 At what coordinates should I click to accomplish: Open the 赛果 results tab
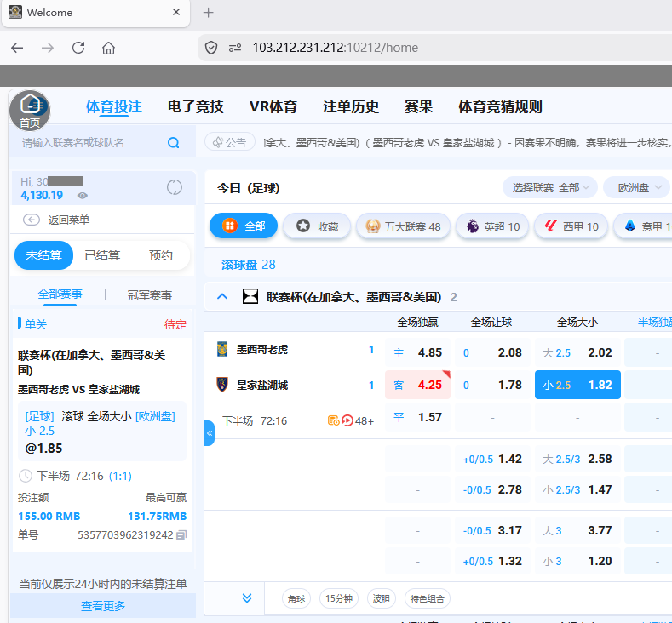[x=419, y=106]
